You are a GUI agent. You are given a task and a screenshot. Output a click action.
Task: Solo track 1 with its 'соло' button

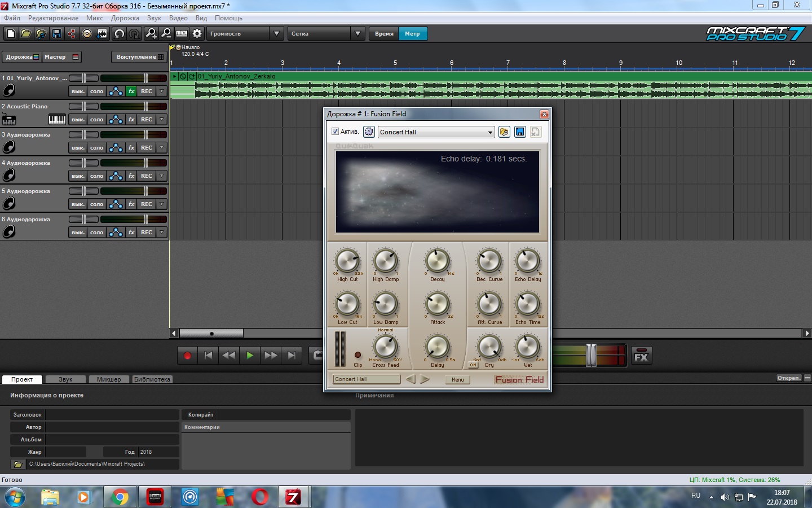96,91
